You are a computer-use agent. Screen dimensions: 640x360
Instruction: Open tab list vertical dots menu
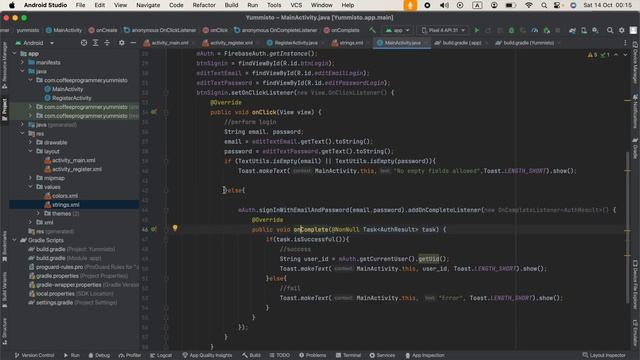pyautogui.click(x=625, y=43)
